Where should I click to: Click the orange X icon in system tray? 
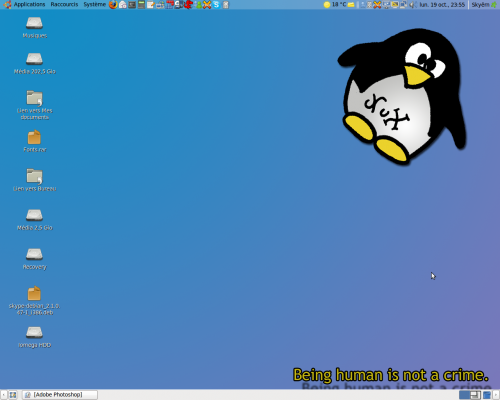tap(377, 4)
